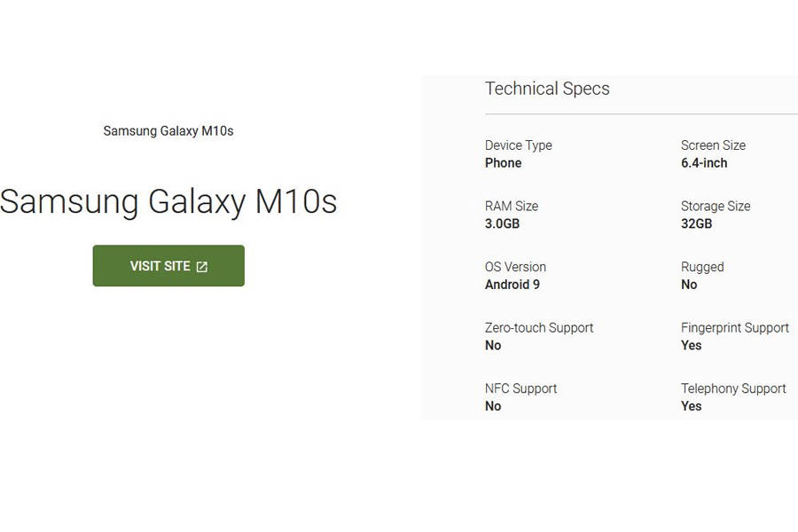Select the Rugged spec label

702,267
